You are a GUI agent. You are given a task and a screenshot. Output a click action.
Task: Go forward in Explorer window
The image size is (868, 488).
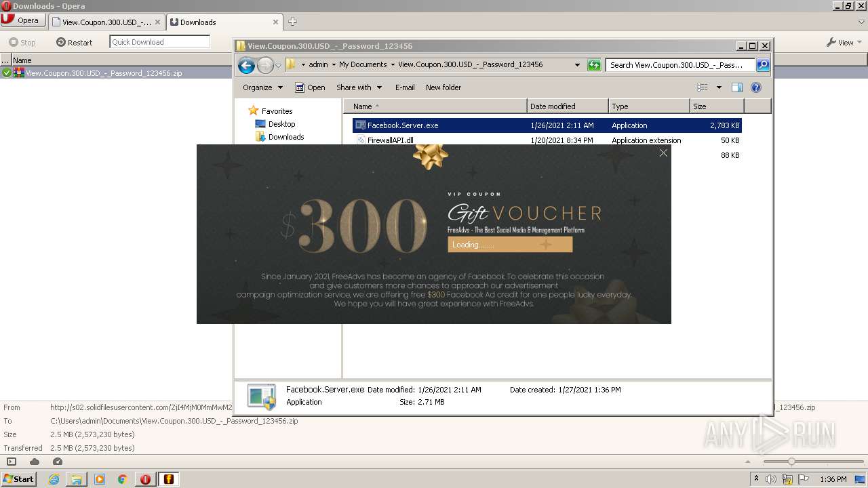coord(265,65)
